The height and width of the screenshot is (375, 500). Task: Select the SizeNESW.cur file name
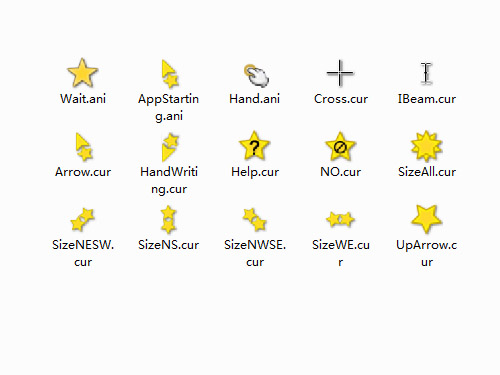(83, 253)
